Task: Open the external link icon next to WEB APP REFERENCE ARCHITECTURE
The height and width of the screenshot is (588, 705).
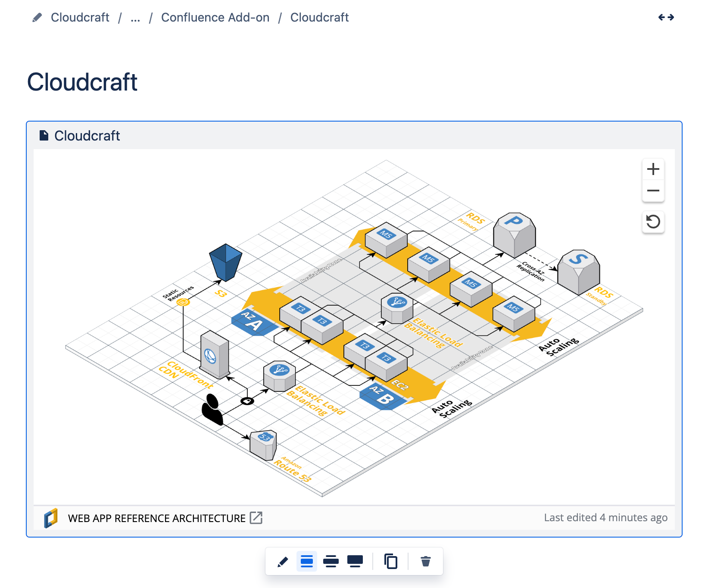Action: click(256, 518)
